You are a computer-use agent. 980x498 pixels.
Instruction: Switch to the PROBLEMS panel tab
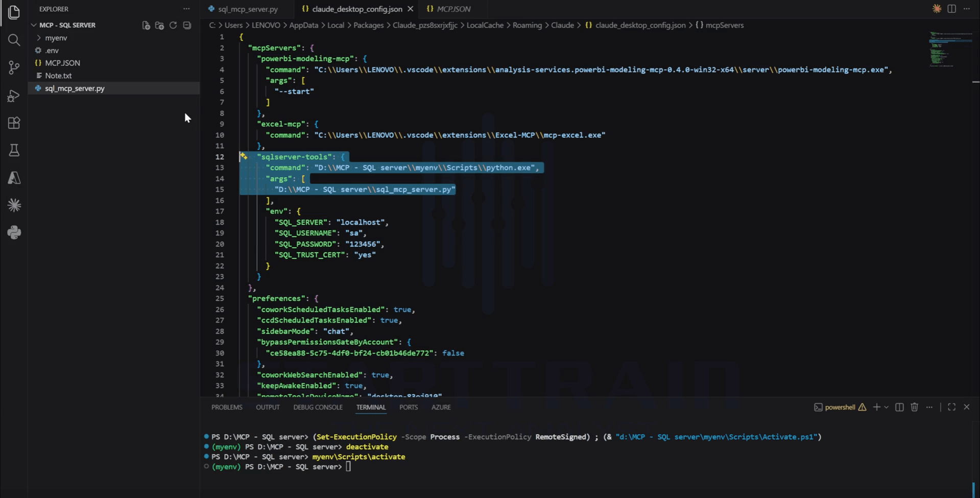[x=227, y=407]
